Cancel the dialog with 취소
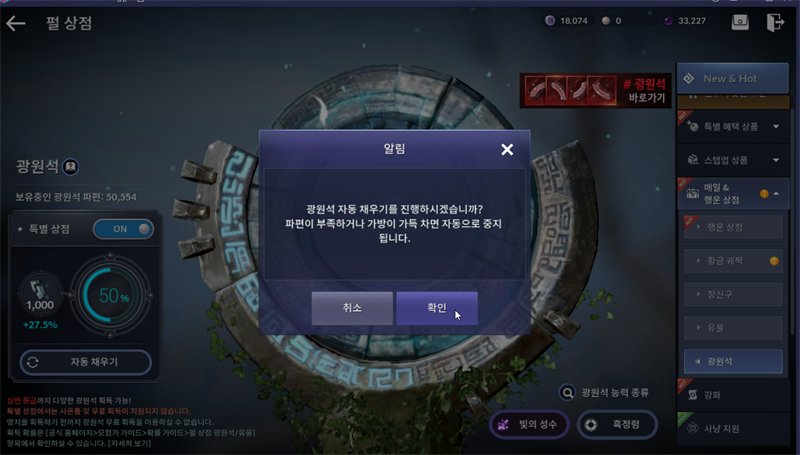Screen dimensions: 800x455 coord(352,308)
